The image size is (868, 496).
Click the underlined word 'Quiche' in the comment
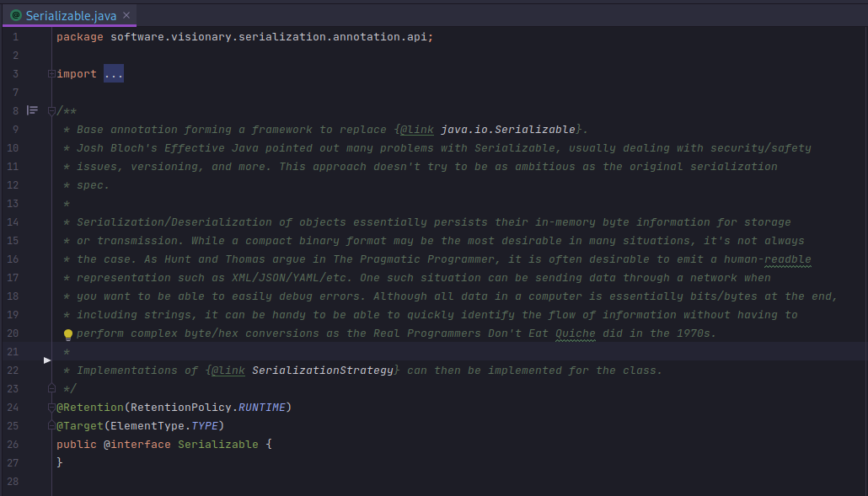coord(575,333)
